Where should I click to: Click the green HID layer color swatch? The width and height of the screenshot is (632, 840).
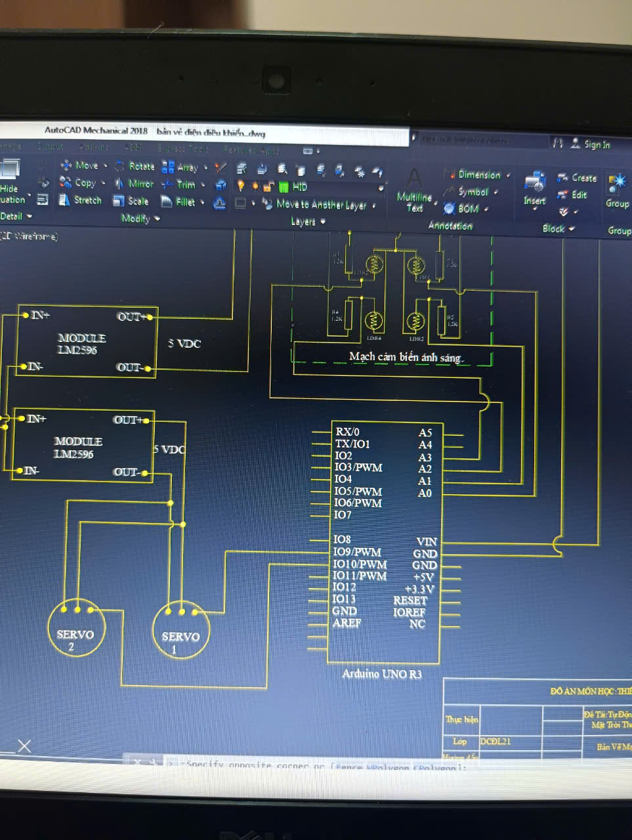pyautogui.click(x=284, y=187)
